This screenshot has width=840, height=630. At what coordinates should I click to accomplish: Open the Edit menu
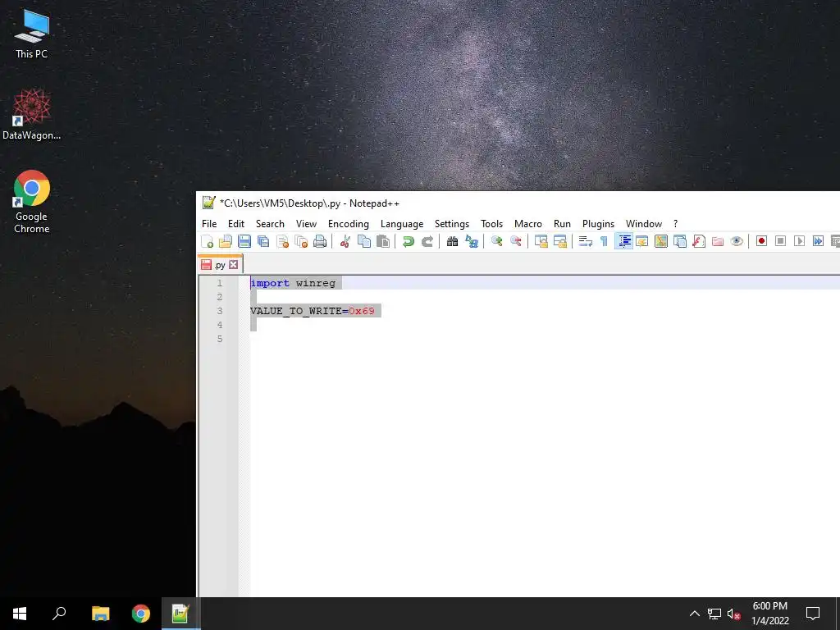coord(236,224)
